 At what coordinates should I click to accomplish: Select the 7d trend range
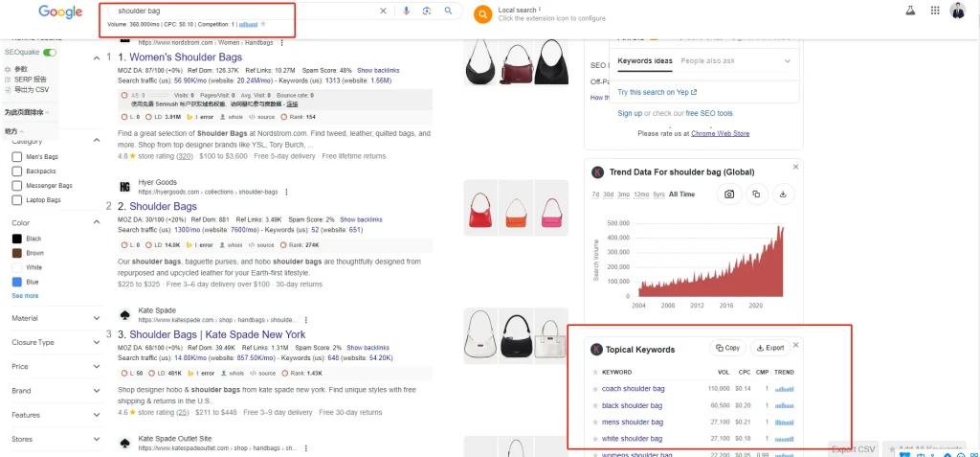click(595, 194)
